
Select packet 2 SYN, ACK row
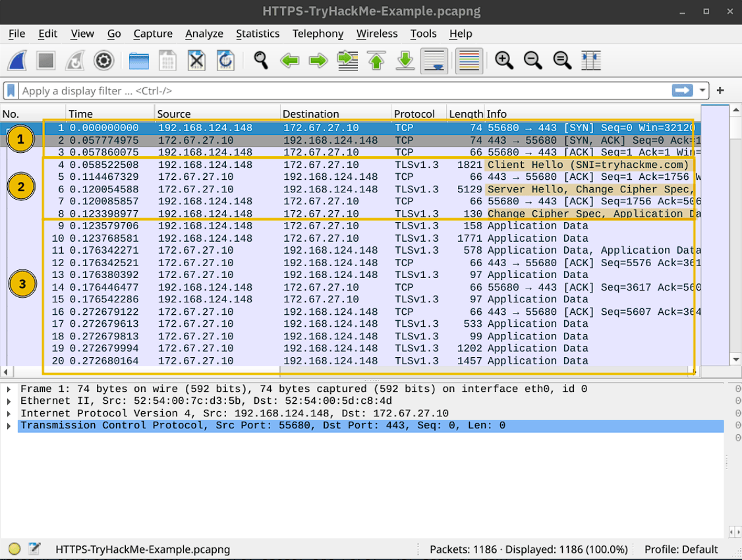pyautogui.click(x=350, y=140)
